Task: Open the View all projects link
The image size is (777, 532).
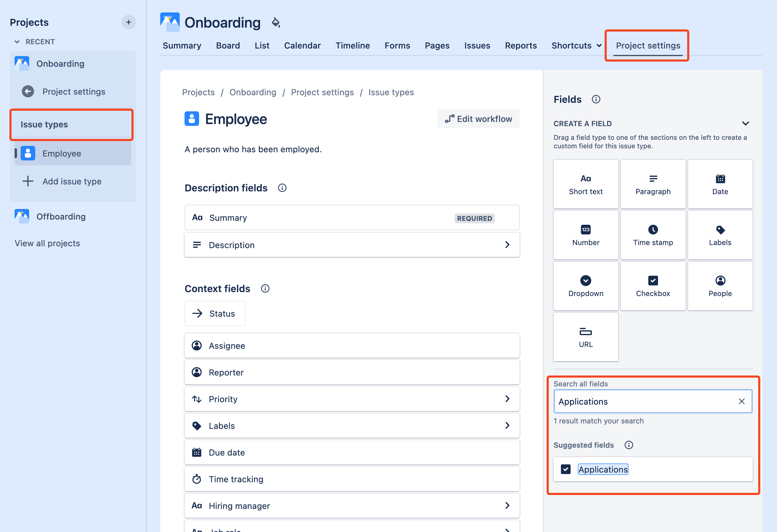Action: pyautogui.click(x=47, y=243)
